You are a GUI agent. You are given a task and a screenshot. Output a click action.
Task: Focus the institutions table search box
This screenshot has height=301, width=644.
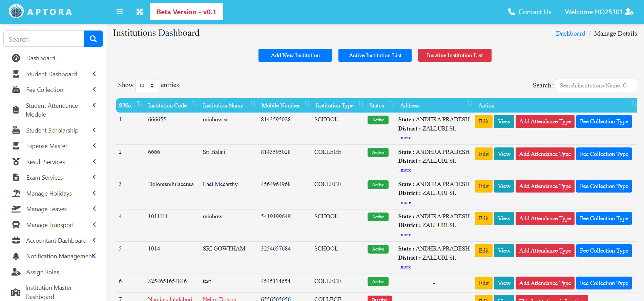click(x=596, y=85)
